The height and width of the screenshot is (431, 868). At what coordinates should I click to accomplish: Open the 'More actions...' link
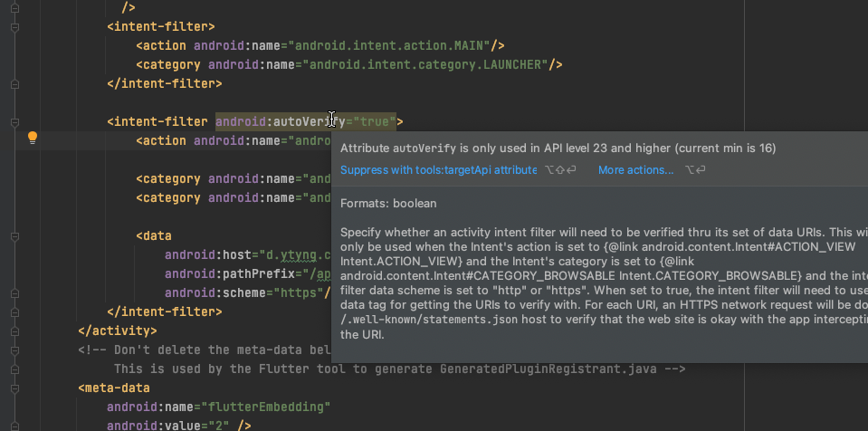[x=635, y=170]
